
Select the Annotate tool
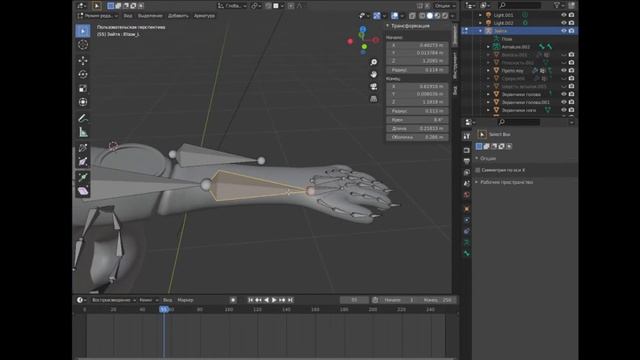click(x=83, y=118)
